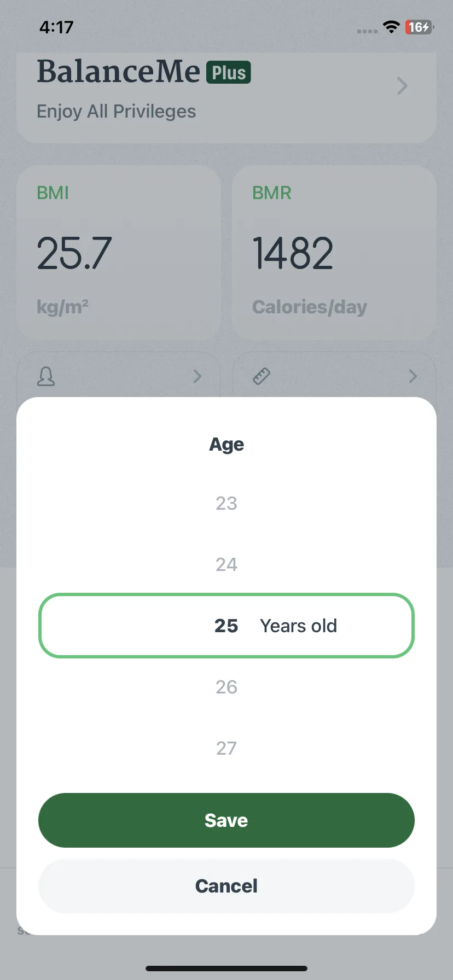The height and width of the screenshot is (980, 453).
Task: Select age 23 in the picker
Action: 226,503
